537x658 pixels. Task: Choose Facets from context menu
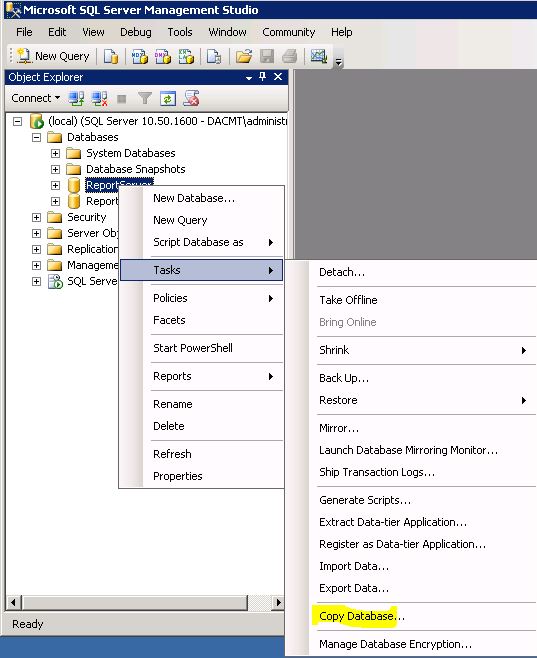201,320
